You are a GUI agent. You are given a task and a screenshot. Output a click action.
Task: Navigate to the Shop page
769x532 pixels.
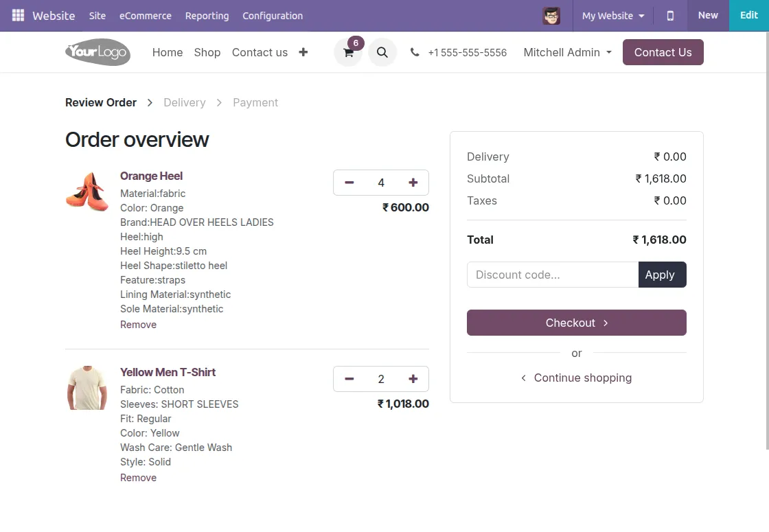point(207,52)
